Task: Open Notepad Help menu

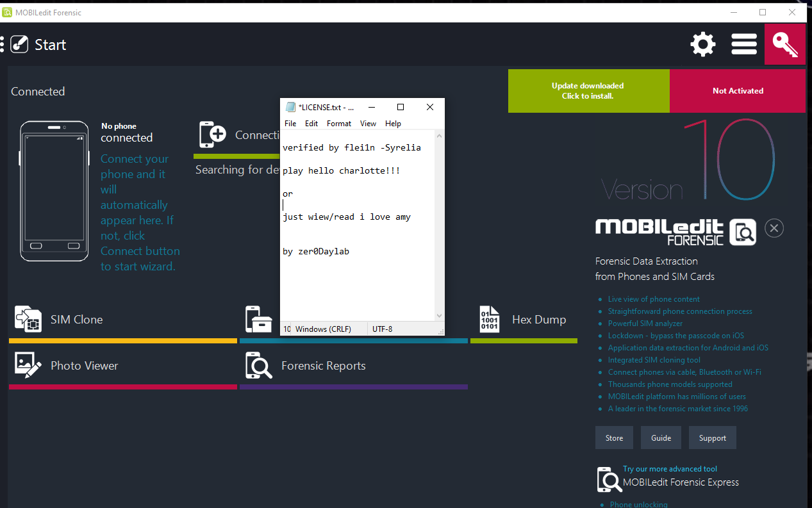Action: (393, 124)
